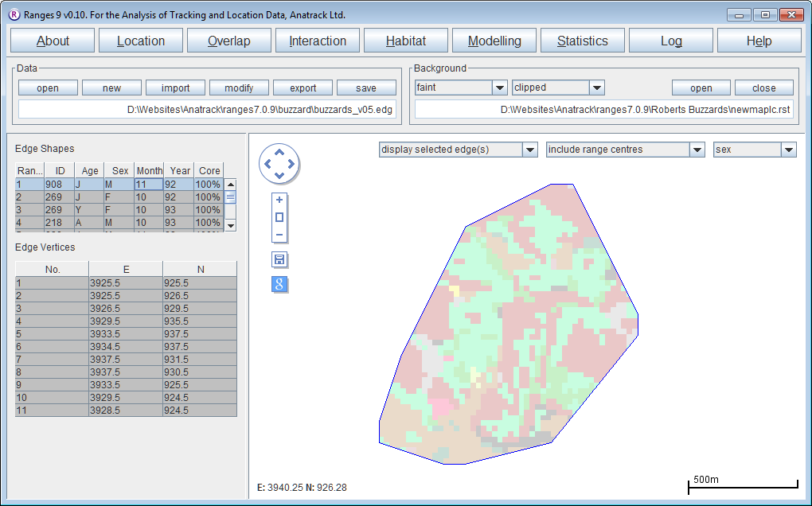Viewport: 812px width, 506px height.
Task: Zoom out on the map with minus icon
Action: pyautogui.click(x=279, y=235)
